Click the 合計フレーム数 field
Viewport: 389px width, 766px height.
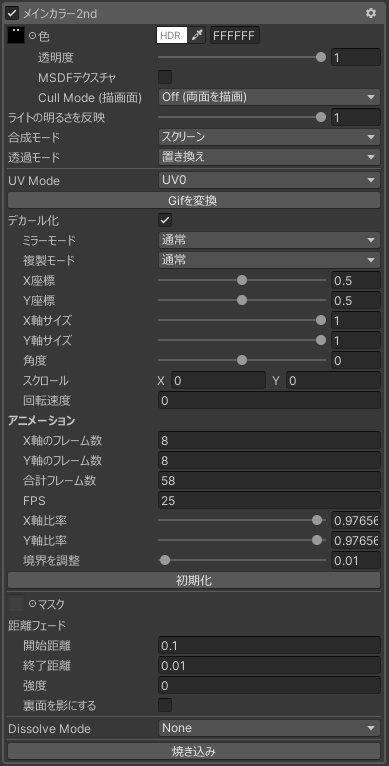[x=269, y=480]
